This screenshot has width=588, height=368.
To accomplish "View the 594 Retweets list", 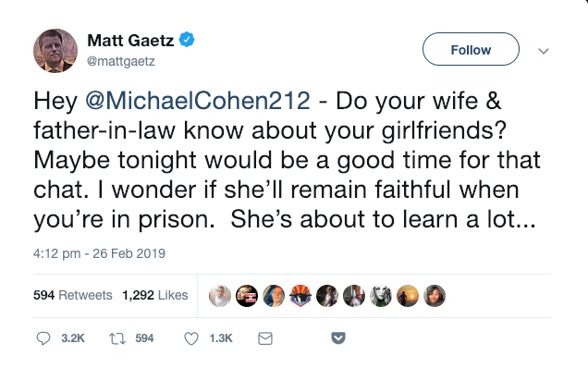I will pos(73,295).
